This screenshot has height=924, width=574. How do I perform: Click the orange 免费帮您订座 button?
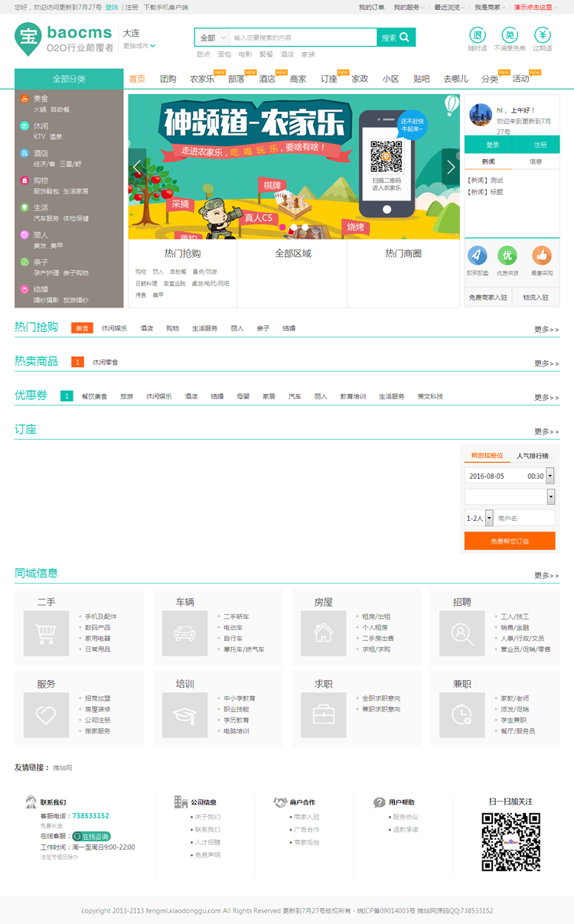click(510, 541)
